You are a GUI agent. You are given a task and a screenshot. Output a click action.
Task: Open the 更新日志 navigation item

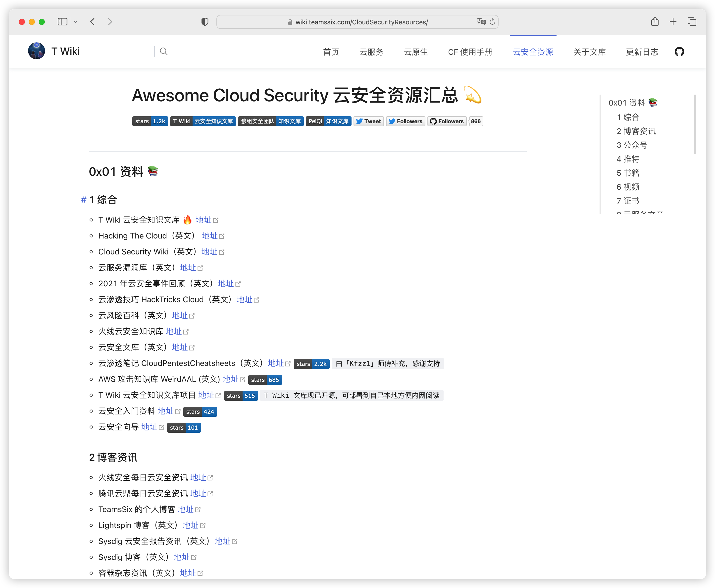[x=642, y=52]
